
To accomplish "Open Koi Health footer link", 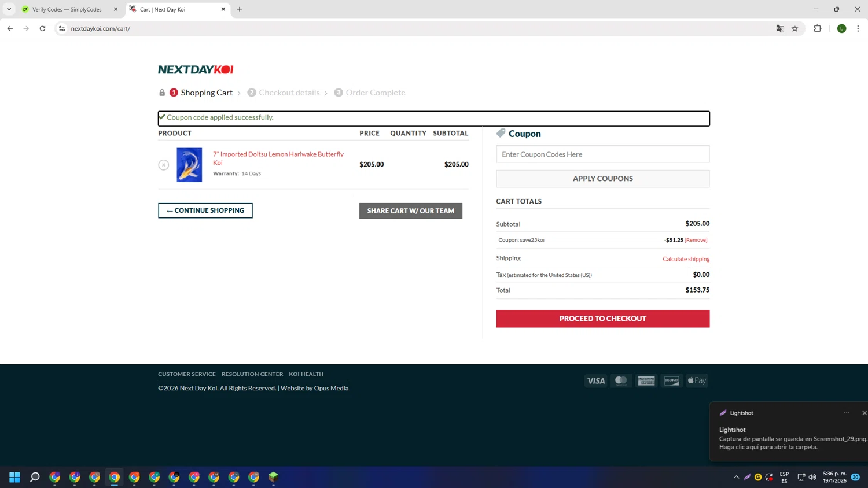I will point(306,374).
